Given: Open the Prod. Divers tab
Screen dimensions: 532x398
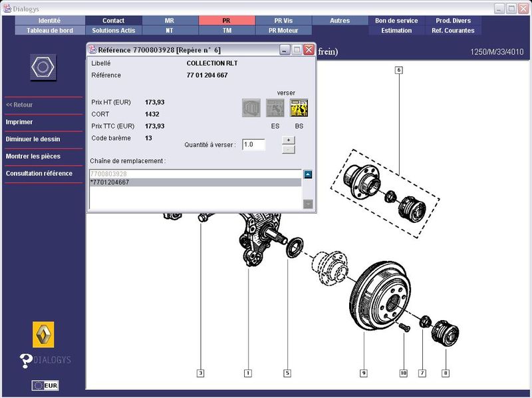Looking at the screenshot, I should [x=453, y=21].
